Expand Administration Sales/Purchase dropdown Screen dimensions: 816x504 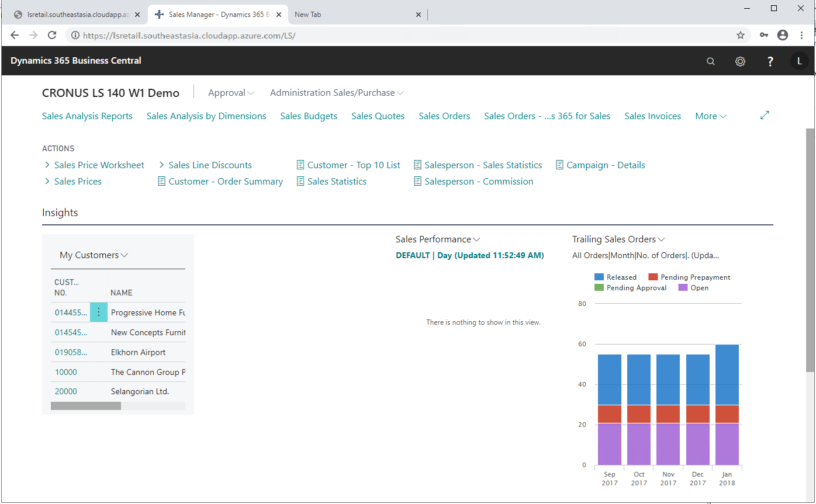pyautogui.click(x=337, y=93)
